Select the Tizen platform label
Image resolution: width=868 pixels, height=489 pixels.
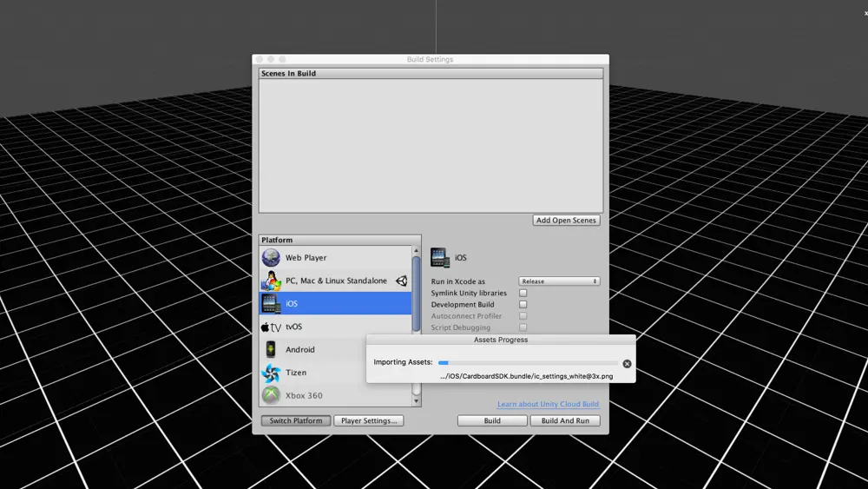coord(296,373)
